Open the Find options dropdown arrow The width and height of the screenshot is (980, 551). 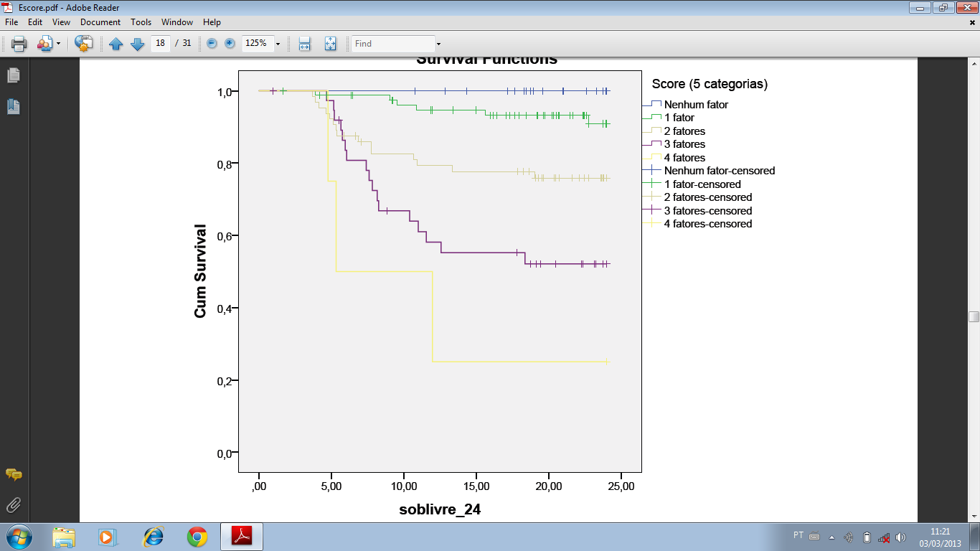[x=438, y=44]
